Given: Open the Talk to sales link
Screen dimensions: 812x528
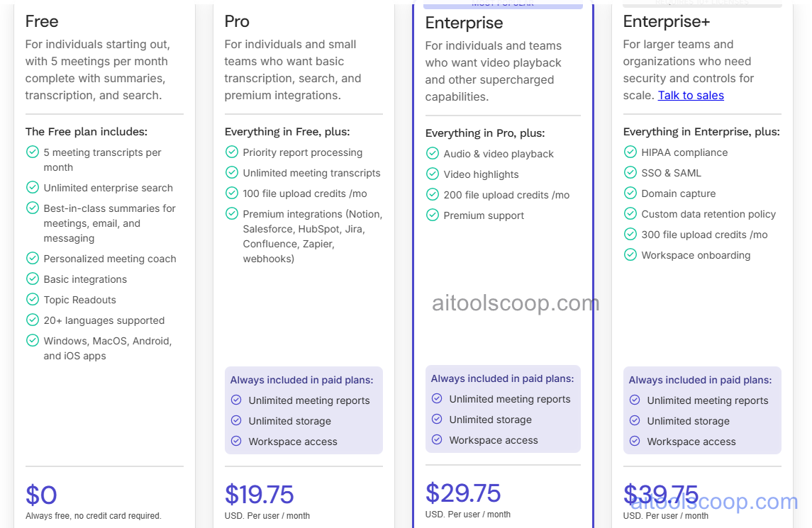Looking at the screenshot, I should (x=691, y=95).
